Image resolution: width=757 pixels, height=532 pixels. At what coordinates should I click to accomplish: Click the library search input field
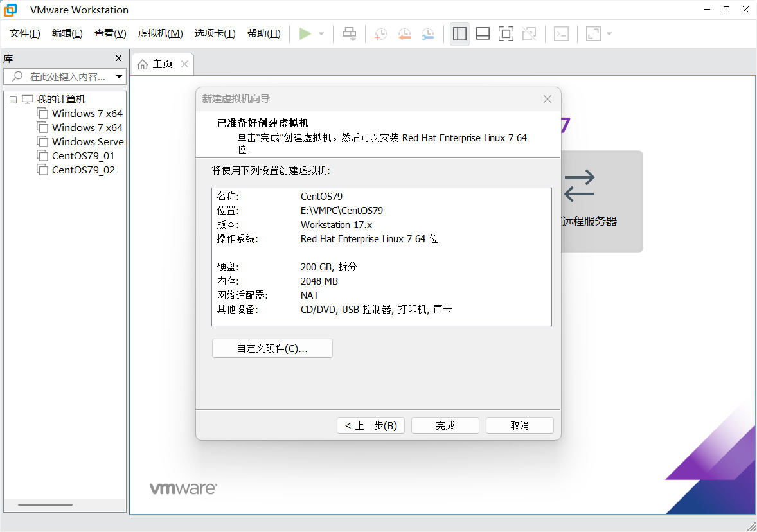[64, 76]
